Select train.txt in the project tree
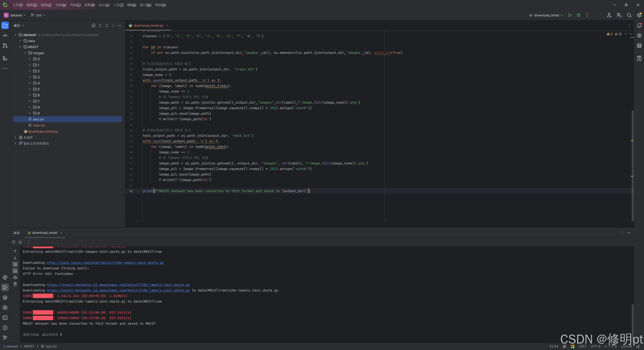Viewport: 644px width, 350px height. coord(39,125)
